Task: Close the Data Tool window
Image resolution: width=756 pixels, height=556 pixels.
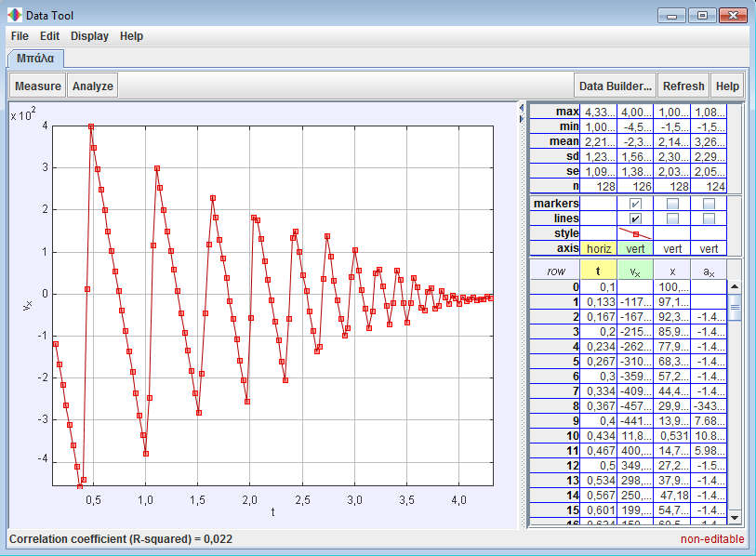Action: (733, 16)
